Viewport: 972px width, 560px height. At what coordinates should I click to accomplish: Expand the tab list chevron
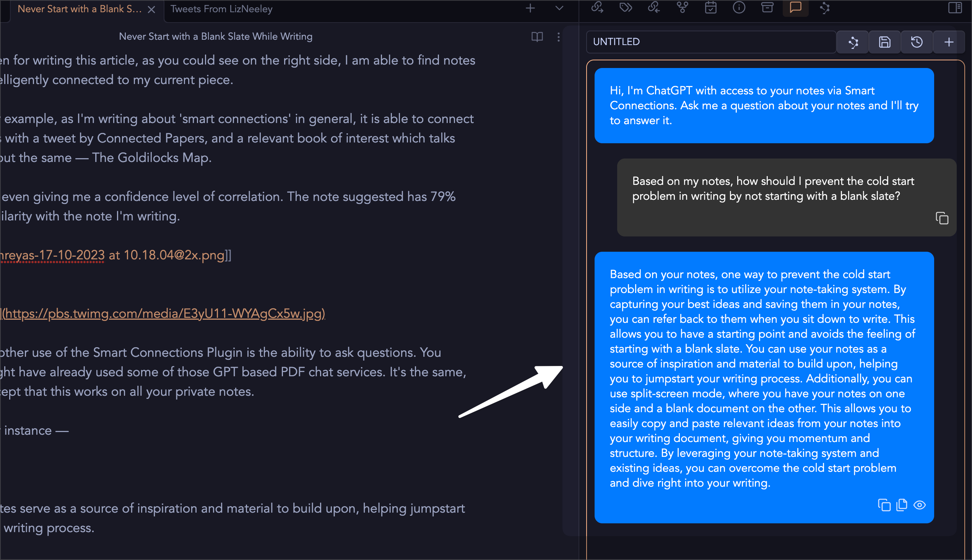pos(559,8)
